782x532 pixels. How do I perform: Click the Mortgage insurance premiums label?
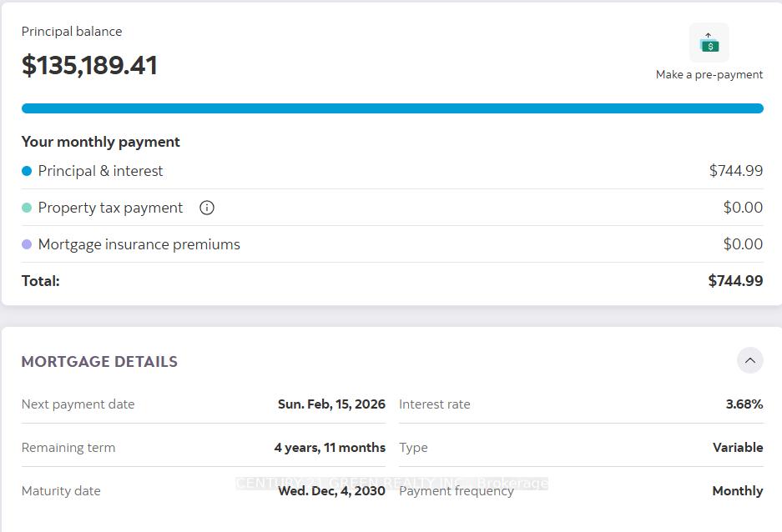[139, 244]
